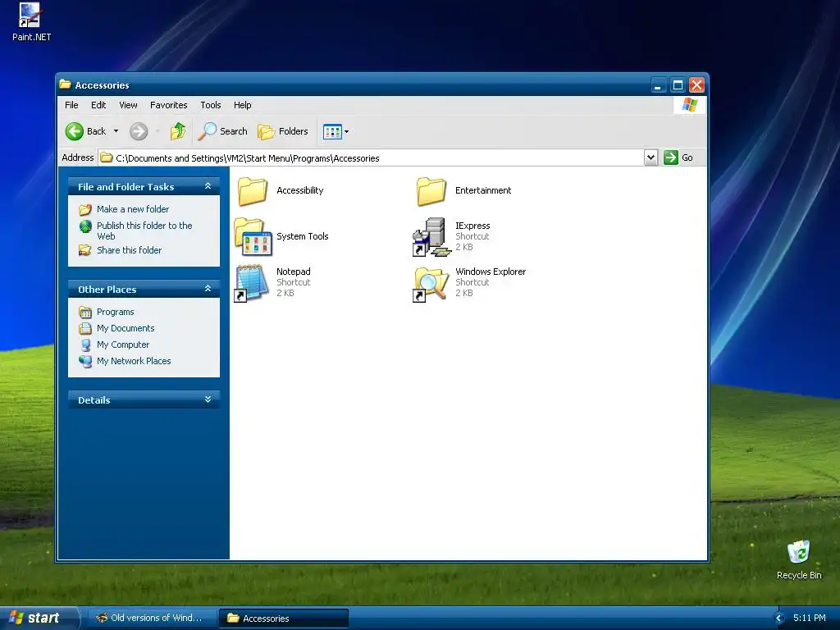The width and height of the screenshot is (840, 630).
Task: Select the Windows Explorer shortcut icon
Action: [431, 283]
